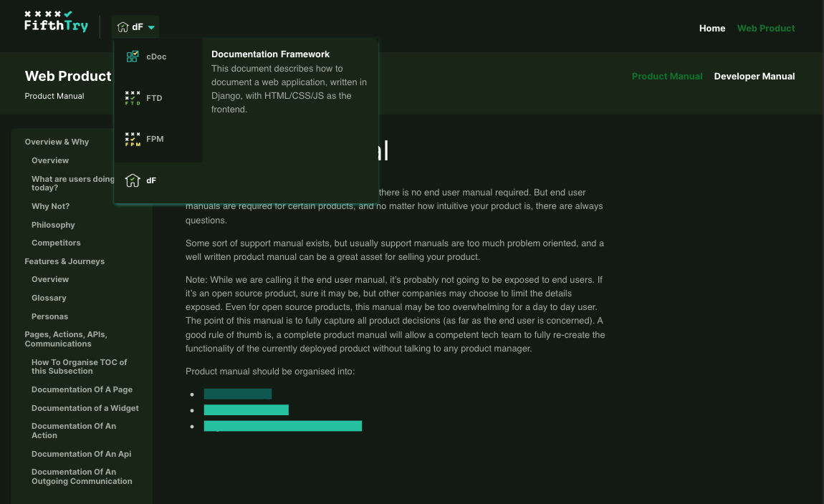The height and width of the screenshot is (504, 824).
Task: Open the Competitors page
Action: click(x=56, y=243)
